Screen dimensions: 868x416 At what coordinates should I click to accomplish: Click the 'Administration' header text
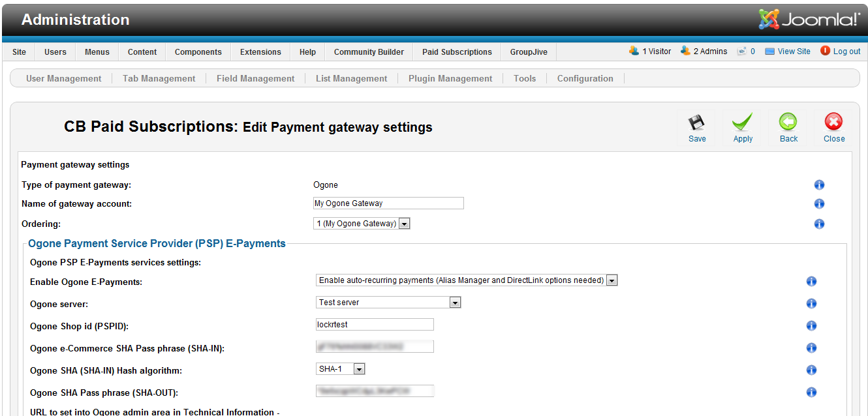[x=76, y=20]
